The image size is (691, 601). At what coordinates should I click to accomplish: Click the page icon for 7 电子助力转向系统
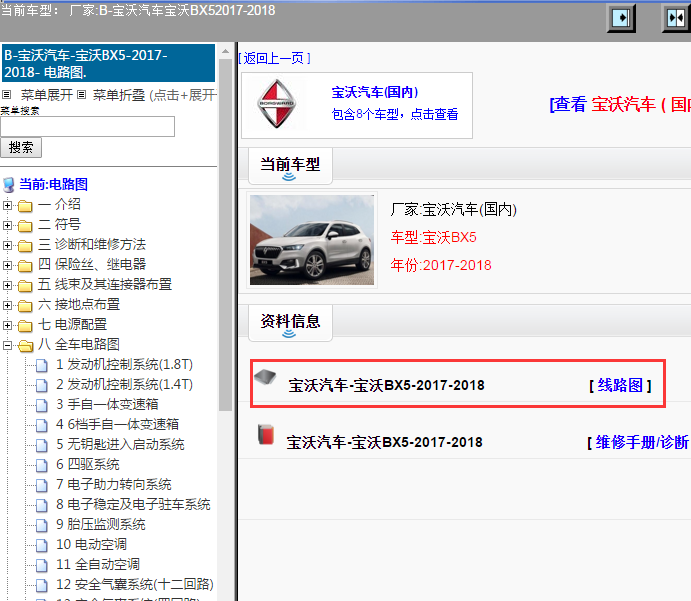[x=42, y=485]
